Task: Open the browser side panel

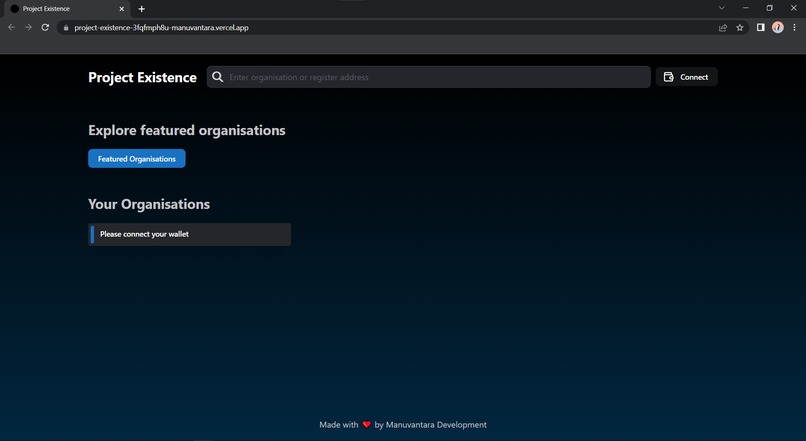Action: point(761,27)
